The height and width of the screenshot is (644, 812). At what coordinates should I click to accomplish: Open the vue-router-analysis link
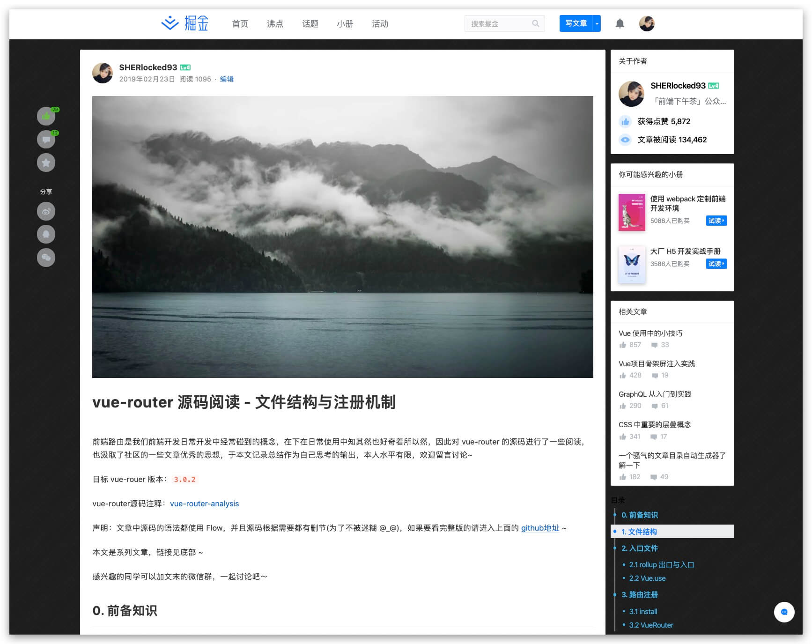(204, 503)
